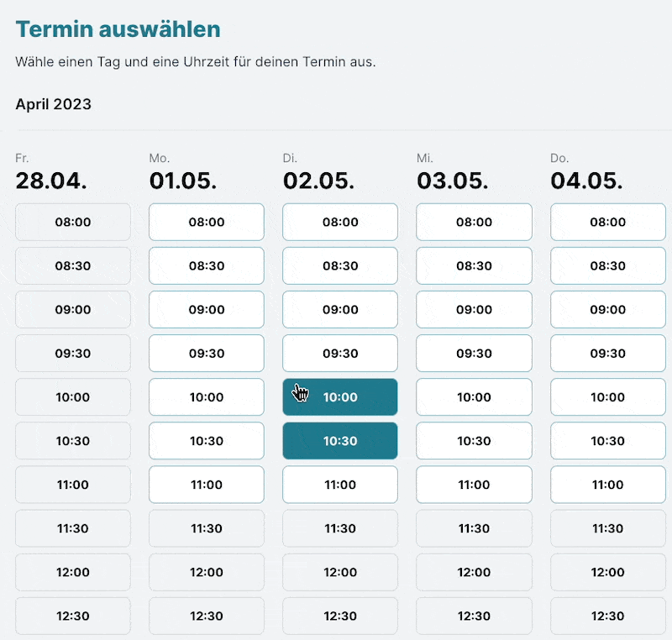Pick 10:30 on Wednesday 03.05.
Viewport: 672px width, 640px height.
(474, 440)
